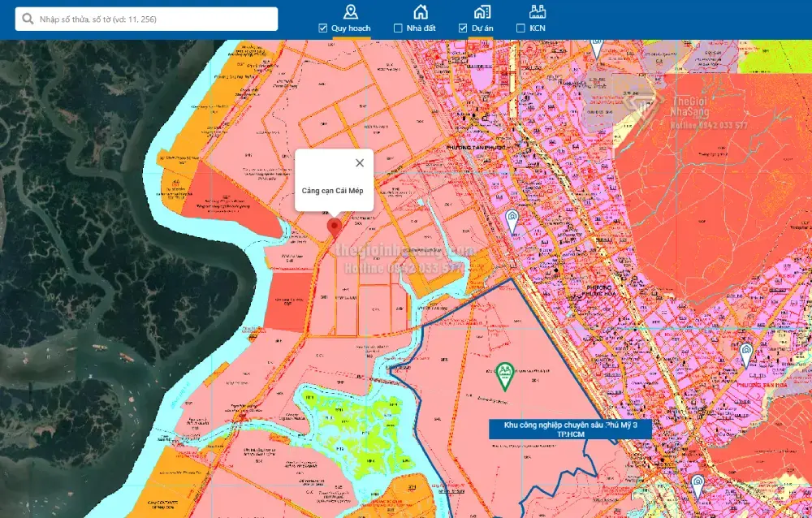812x518 pixels.
Task: Click the KCN factory icon
Action: tap(537, 11)
